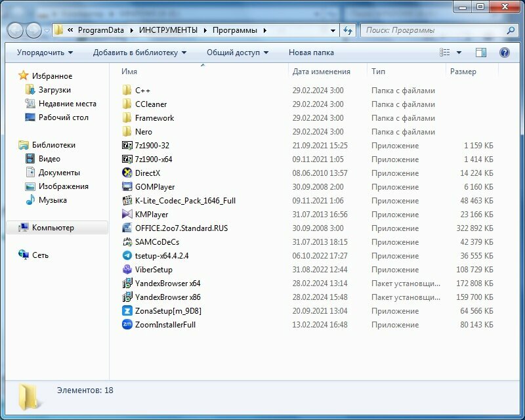This screenshot has height=420, width=525.
Task: Click the C++ folder icon
Action: [x=127, y=90]
